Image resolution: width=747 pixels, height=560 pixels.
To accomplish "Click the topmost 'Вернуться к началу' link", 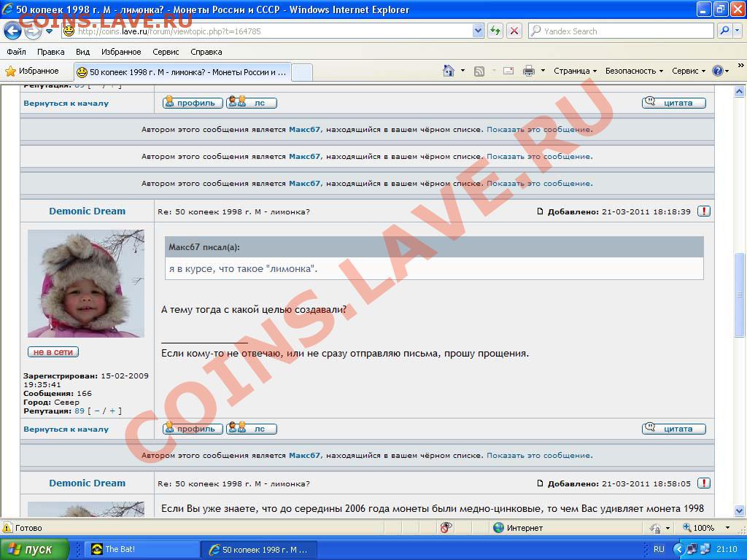I will pos(66,104).
